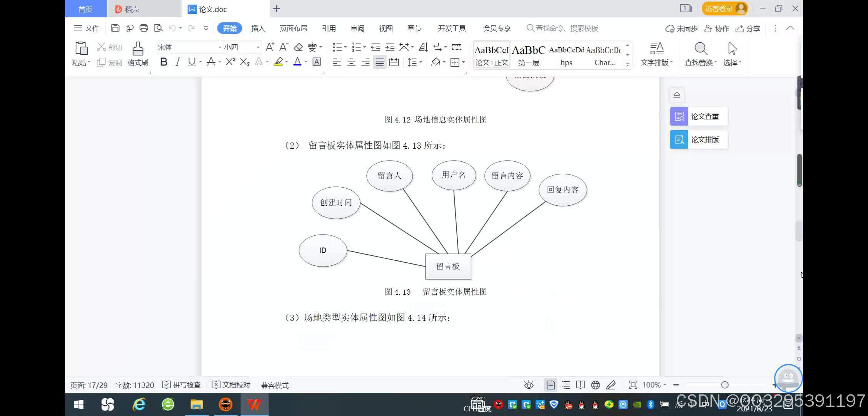
Task: Open the font name 宋体 dropdown
Action: point(220,47)
